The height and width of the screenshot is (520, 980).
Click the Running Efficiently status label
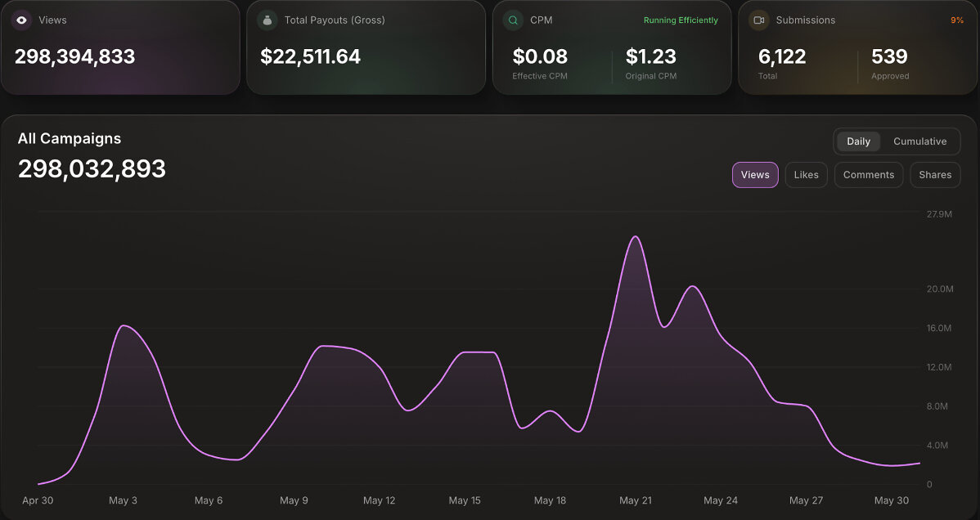pos(681,20)
